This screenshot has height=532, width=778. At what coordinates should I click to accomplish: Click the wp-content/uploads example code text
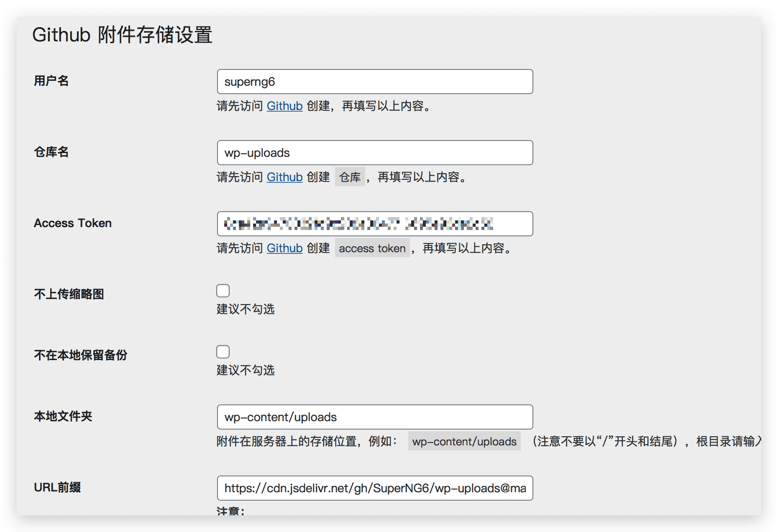464,441
